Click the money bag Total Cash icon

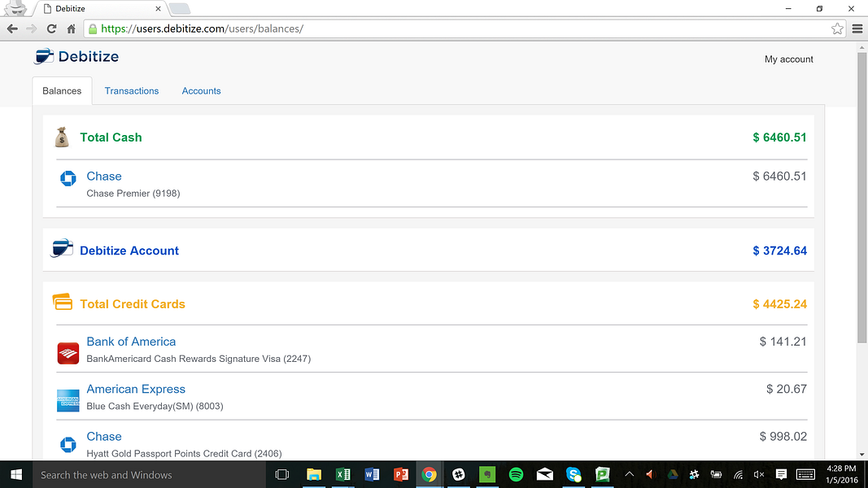click(x=62, y=137)
